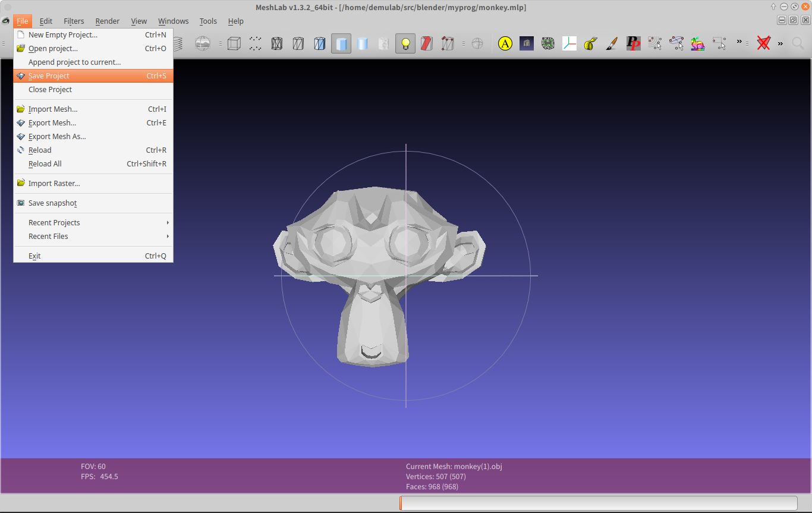Click the 'FPS: 454.5' readout

coord(99,477)
